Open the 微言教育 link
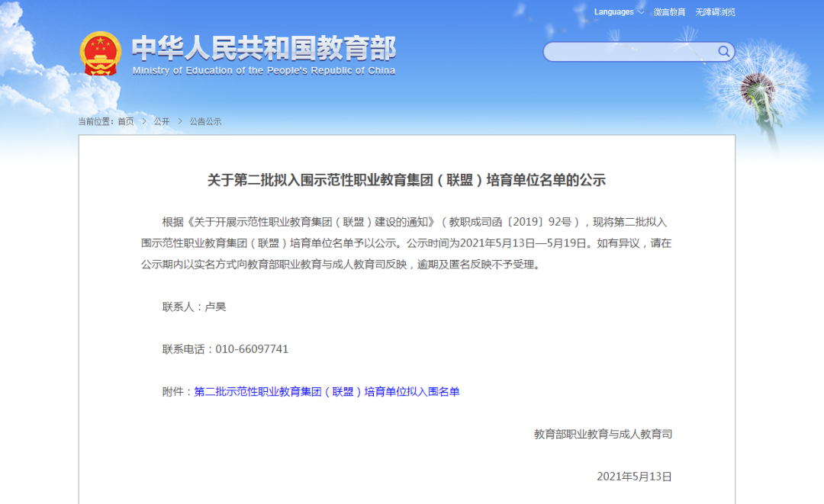The height and width of the screenshot is (504, 824). 669,12
